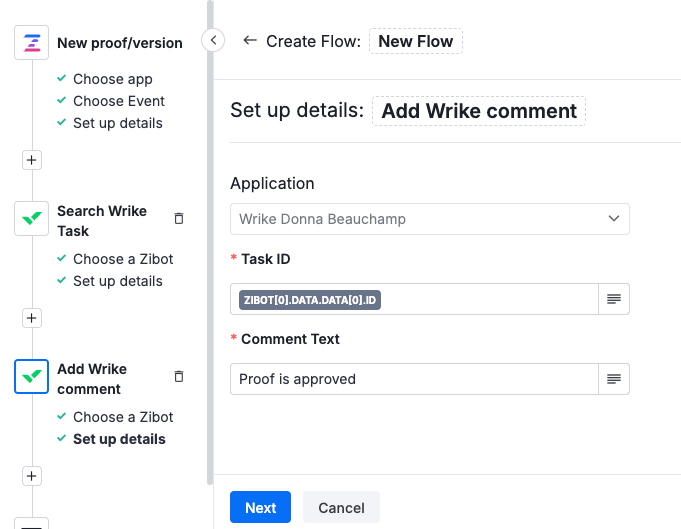Edit step name Add Wrike comment
The image size is (681, 529).
(x=479, y=111)
